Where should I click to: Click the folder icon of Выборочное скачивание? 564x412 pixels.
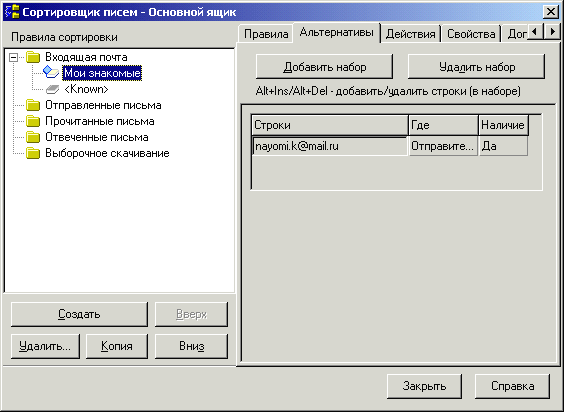[33, 153]
